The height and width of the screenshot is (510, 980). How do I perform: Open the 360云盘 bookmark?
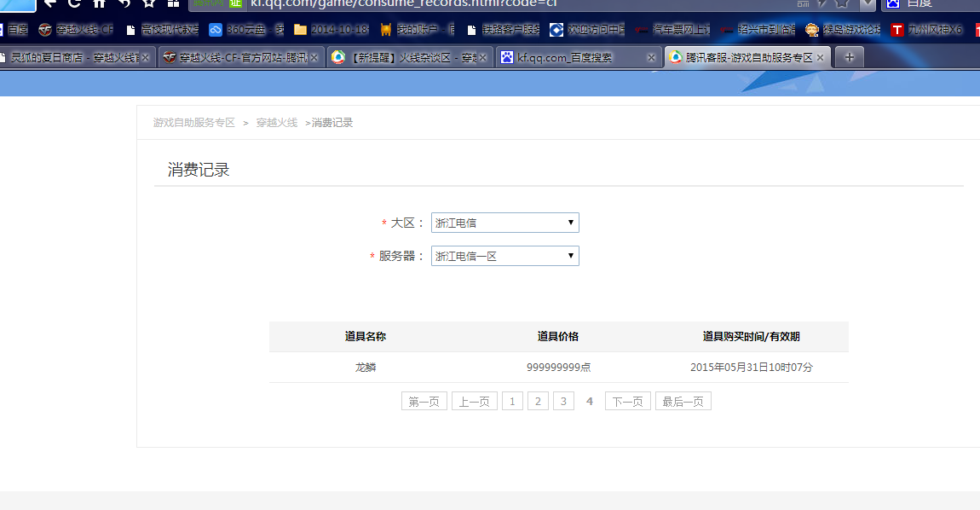point(246,29)
